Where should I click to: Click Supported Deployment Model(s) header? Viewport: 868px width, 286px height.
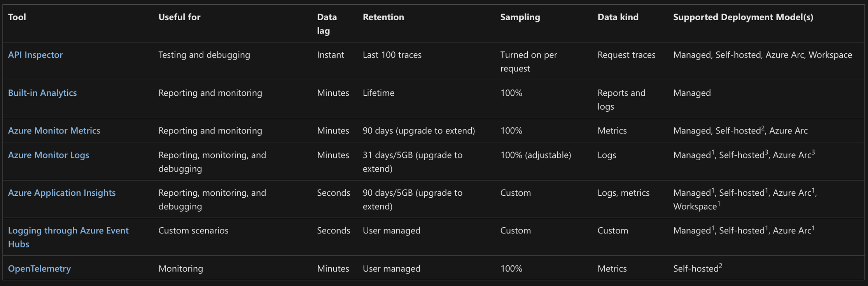coord(743,17)
